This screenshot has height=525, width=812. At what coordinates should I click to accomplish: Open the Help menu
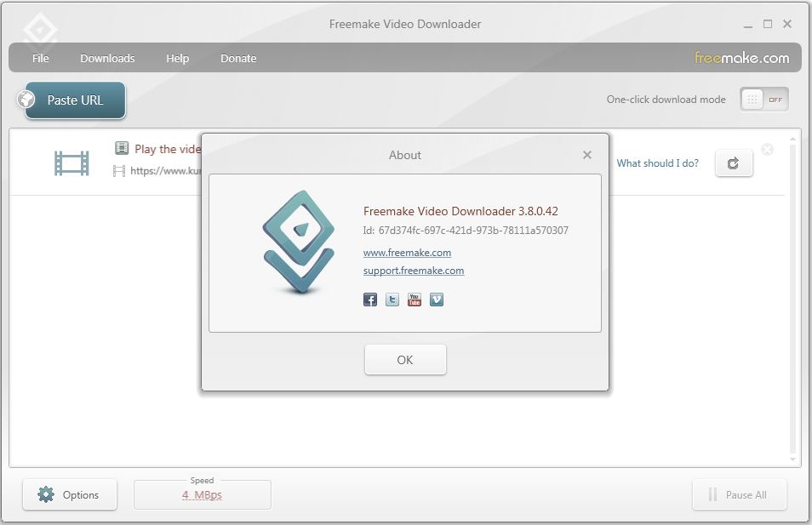coord(177,58)
